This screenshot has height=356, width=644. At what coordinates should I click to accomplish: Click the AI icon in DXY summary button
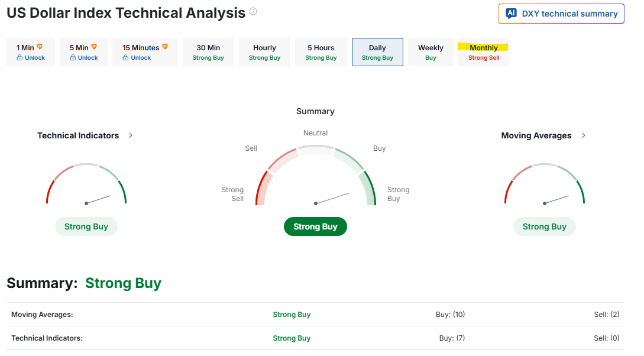[511, 14]
